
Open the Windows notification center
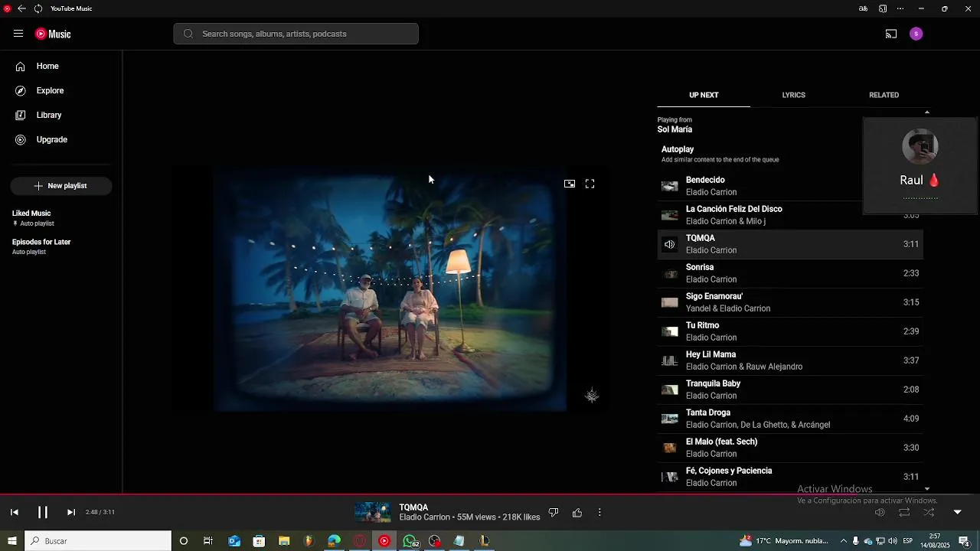click(x=965, y=541)
